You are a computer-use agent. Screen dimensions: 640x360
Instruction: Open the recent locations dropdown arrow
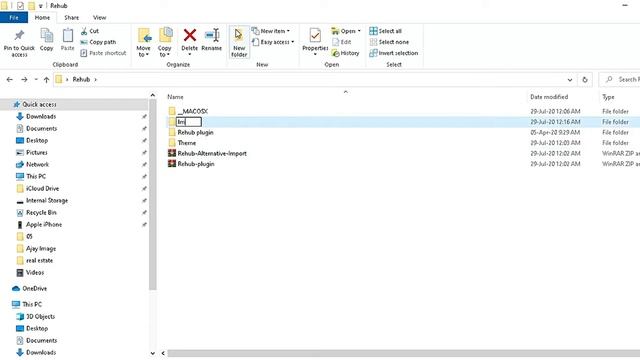(x=36, y=80)
